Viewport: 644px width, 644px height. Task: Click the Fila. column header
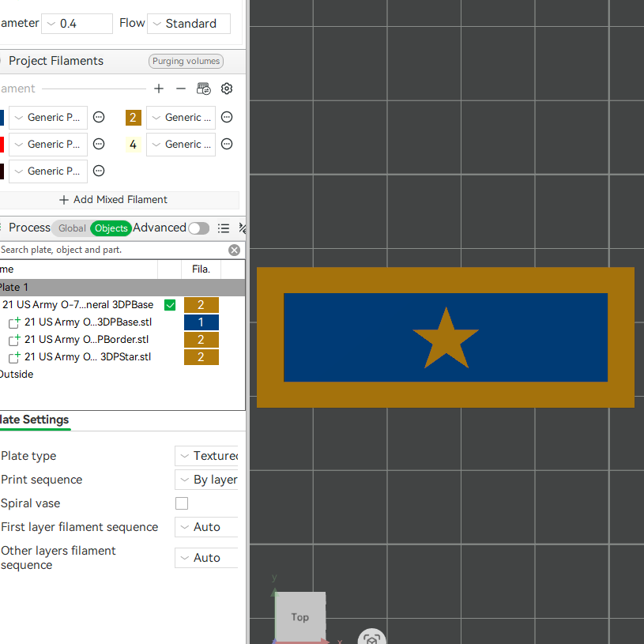tap(201, 269)
